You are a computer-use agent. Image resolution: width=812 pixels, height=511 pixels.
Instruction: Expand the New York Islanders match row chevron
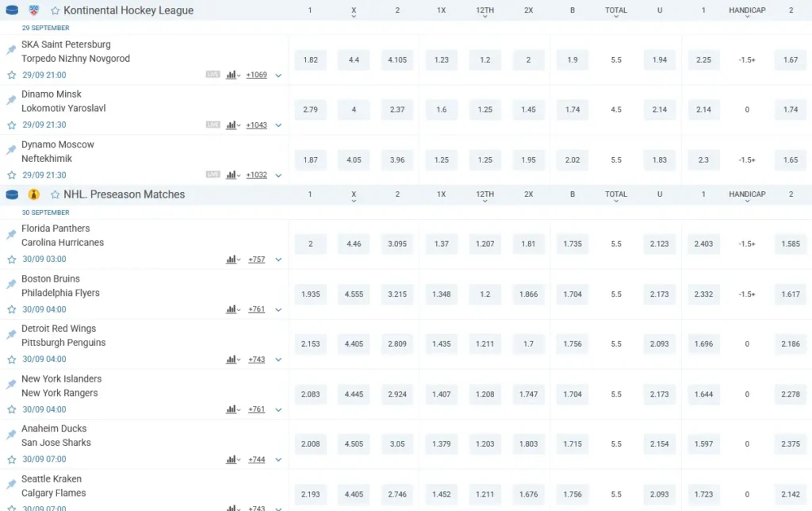point(278,410)
